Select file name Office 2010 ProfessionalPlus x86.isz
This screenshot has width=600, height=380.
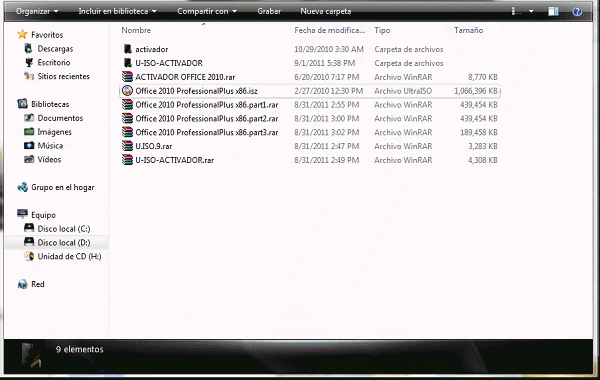[196, 91]
